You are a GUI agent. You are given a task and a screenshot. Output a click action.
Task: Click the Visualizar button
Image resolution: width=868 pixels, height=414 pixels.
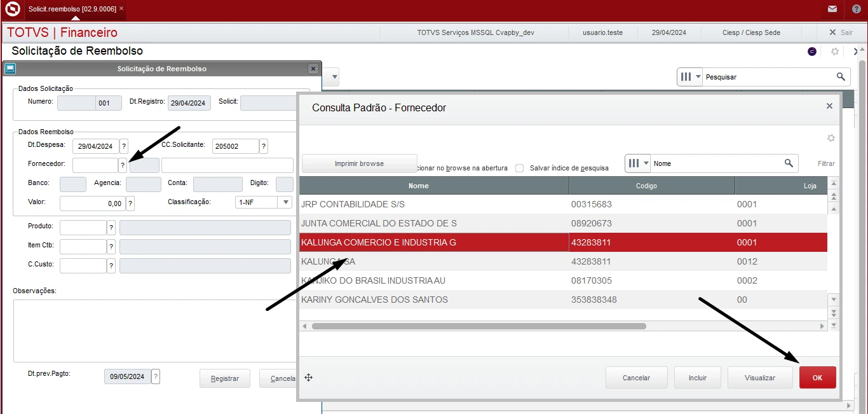[x=760, y=378]
